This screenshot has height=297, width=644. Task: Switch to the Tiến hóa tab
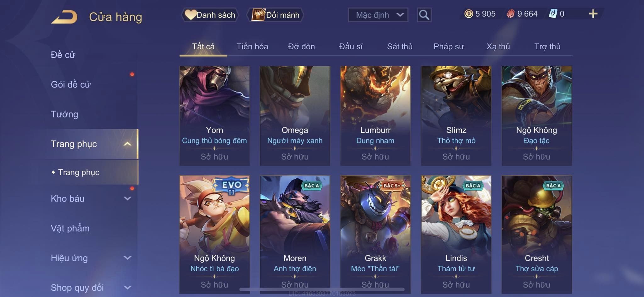252,46
